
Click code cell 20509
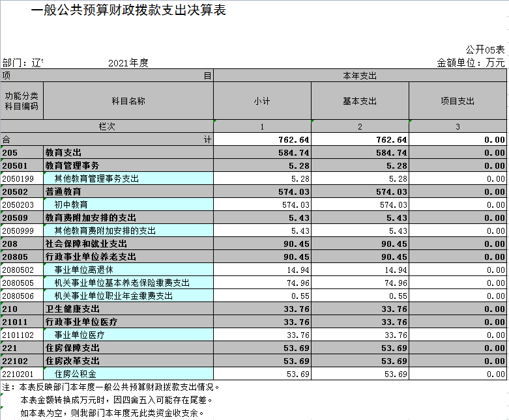pyautogui.click(x=22, y=217)
